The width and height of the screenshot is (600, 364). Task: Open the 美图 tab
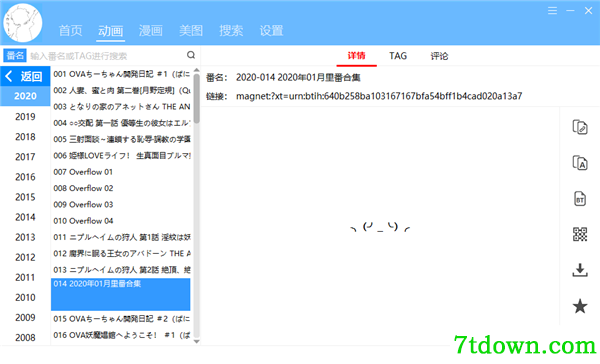191,31
